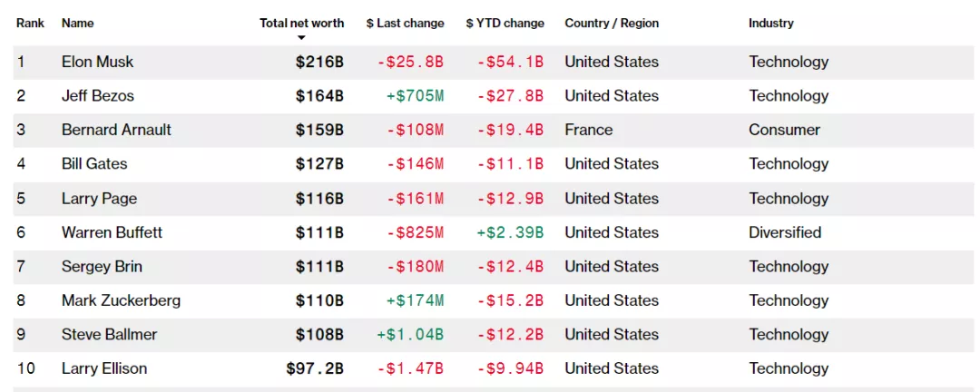
Task: Open Warren Buffett's profile
Action: [112, 232]
